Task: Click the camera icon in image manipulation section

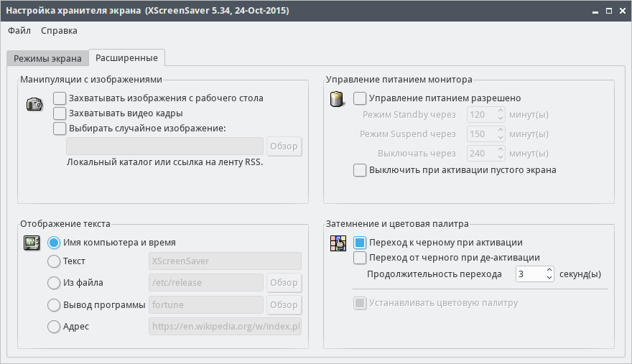Action: point(34,104)
